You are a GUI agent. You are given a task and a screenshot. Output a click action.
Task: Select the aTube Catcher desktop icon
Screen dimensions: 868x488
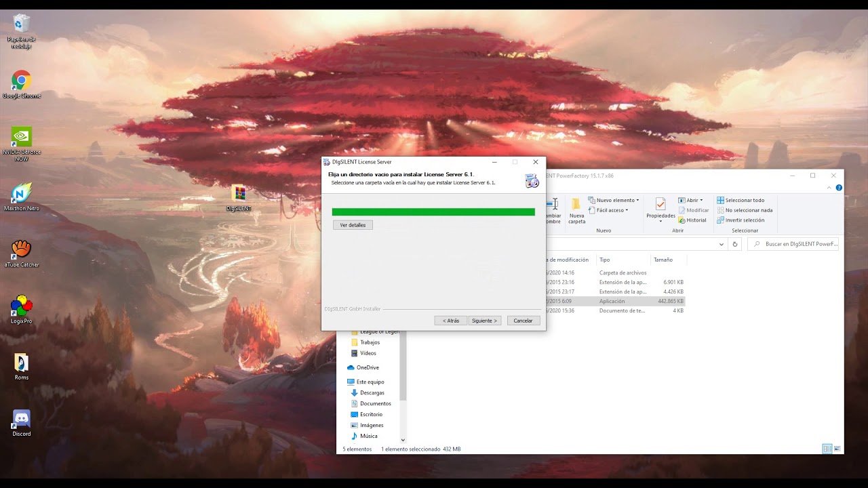click(x=22, y=253)
